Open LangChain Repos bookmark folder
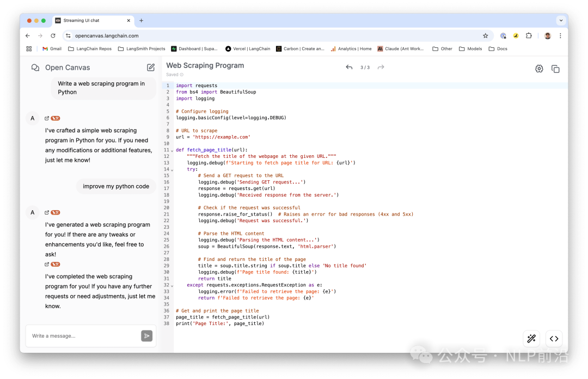Viewport: 588px width, 379px height. coord(90,49)
